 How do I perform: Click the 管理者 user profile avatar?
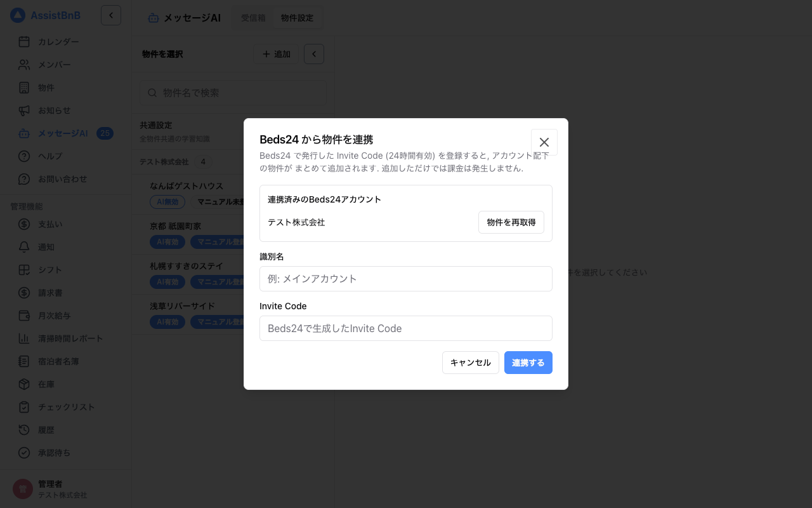pyautogui.click(x=23, y=489)
